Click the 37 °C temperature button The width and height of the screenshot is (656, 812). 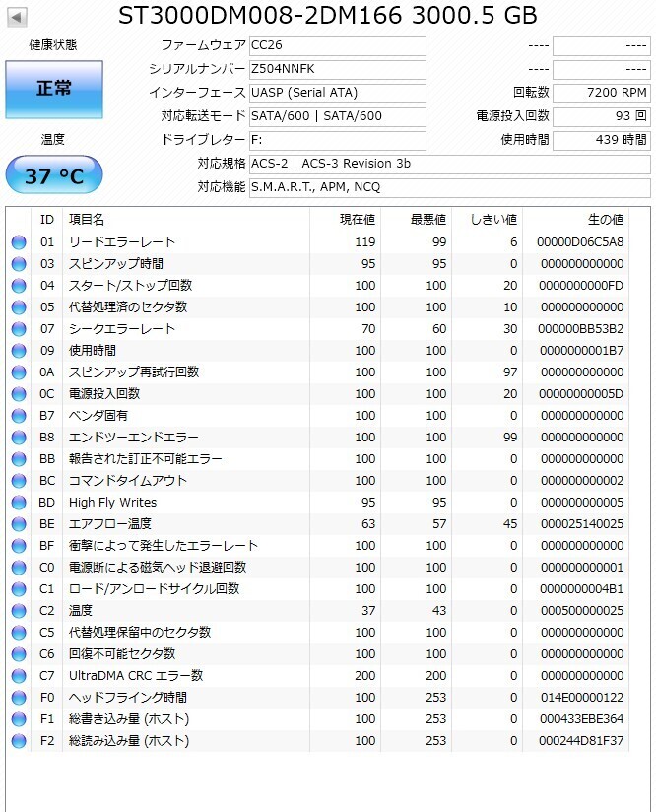(x=54, y=174)
